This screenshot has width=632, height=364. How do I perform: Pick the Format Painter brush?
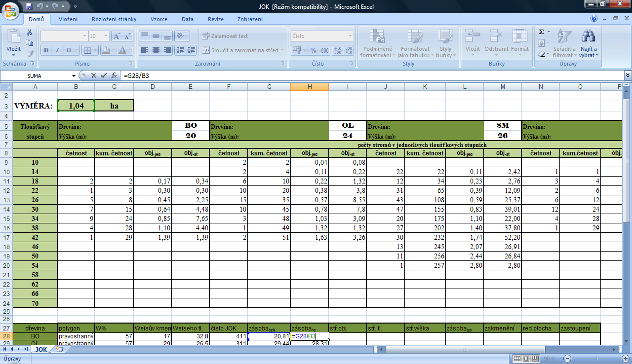pyautogui.click(x=29, y=54)
